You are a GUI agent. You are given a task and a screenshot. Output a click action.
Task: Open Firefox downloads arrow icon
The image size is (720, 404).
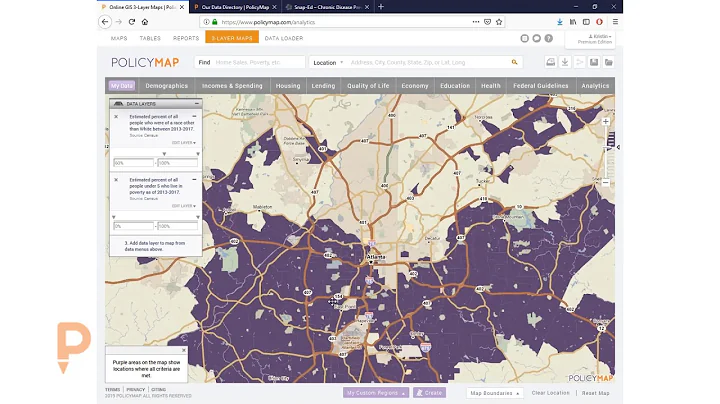[x=560, y=22]
